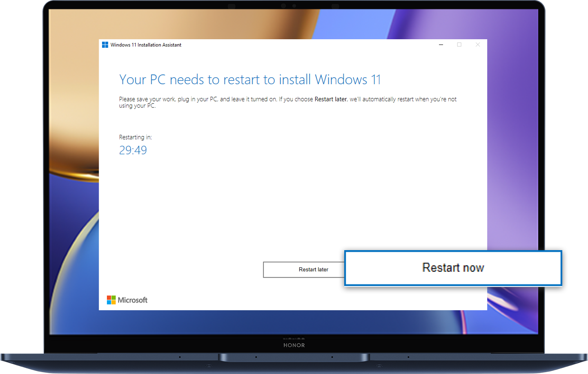Select the highlighted Restart now callout box
The height and width of the screenshot is (374, 588).
453,268
